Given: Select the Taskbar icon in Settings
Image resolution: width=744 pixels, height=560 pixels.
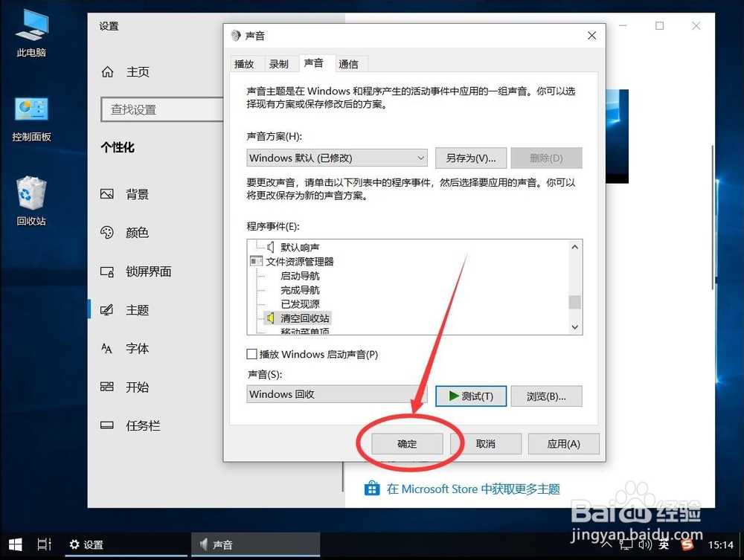Looking at the screenshot, I should [106, 425].
